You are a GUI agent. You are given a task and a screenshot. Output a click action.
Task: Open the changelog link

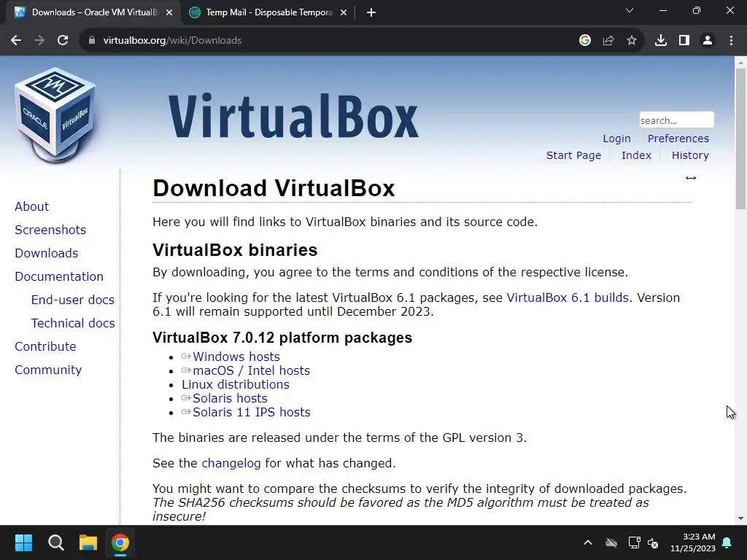tap(231, 463)
